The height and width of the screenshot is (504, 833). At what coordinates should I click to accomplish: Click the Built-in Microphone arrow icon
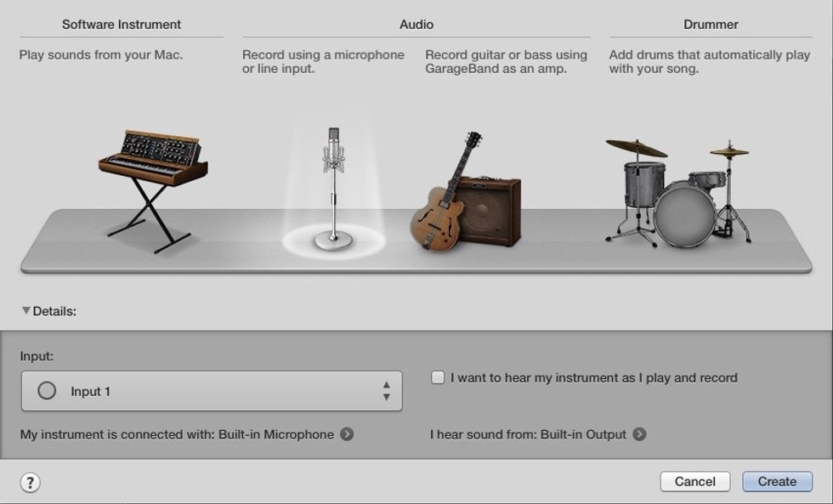tap(345, 434)
